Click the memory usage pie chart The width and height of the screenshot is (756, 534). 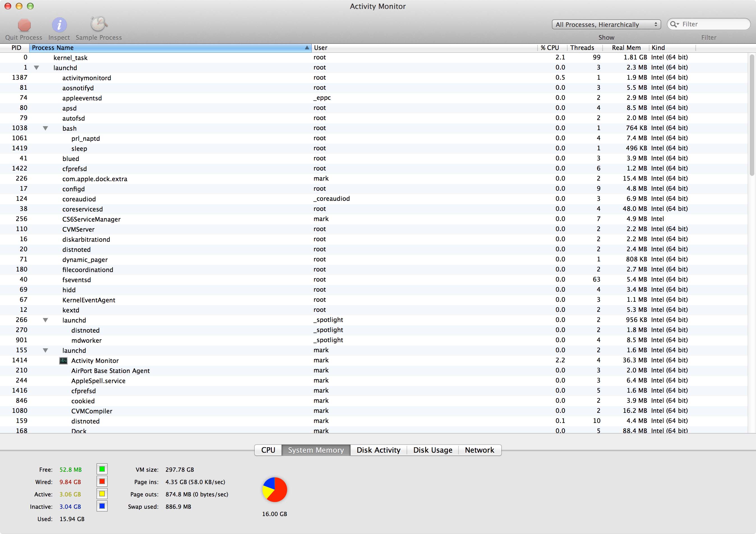(x=275, y=490)
